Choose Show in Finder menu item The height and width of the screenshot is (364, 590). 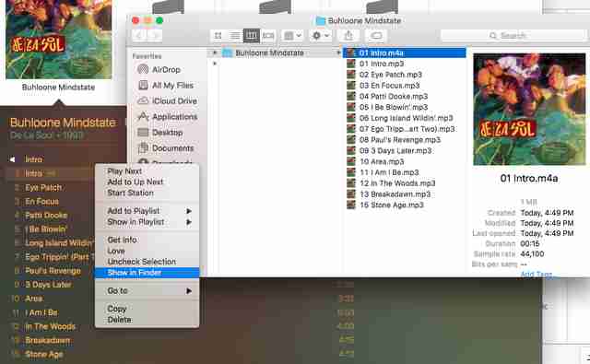(x=147, y=273)
